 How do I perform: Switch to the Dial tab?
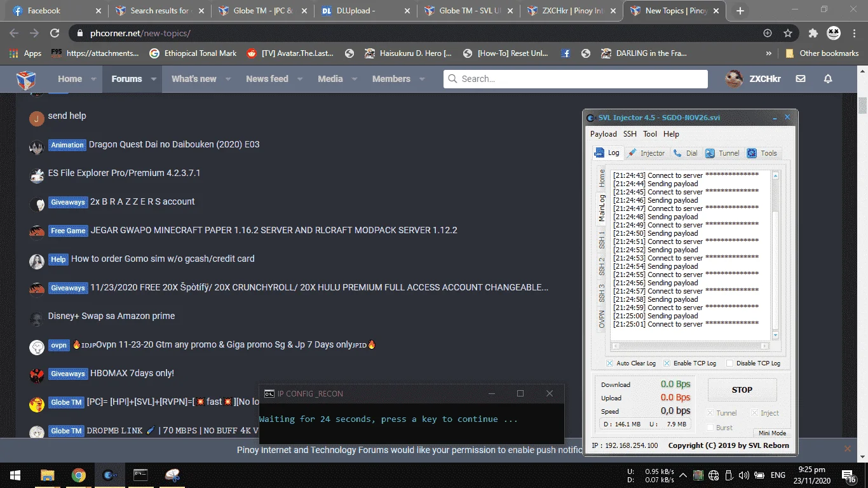(686, 153)
